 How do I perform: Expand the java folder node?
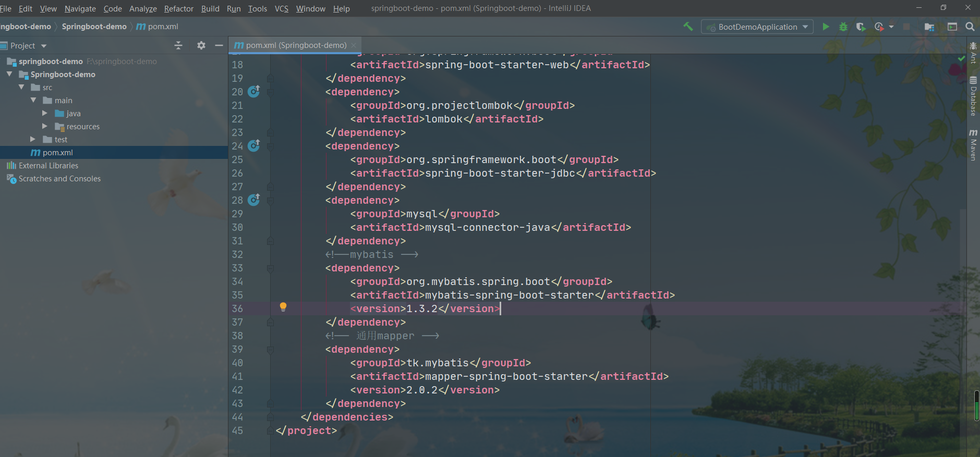45,113
